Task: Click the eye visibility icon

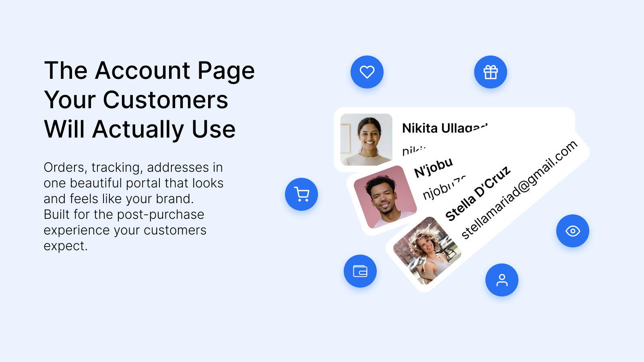Action: pos(573,231)
